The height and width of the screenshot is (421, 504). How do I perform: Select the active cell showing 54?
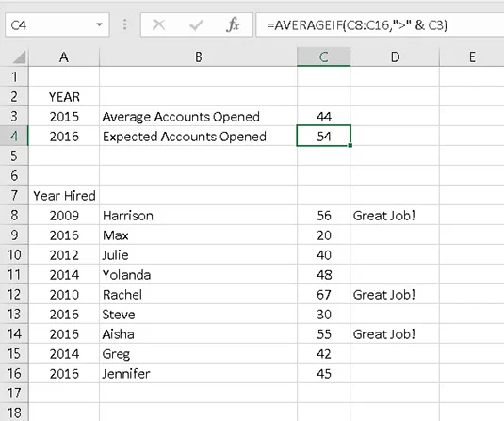coord(324,136)
